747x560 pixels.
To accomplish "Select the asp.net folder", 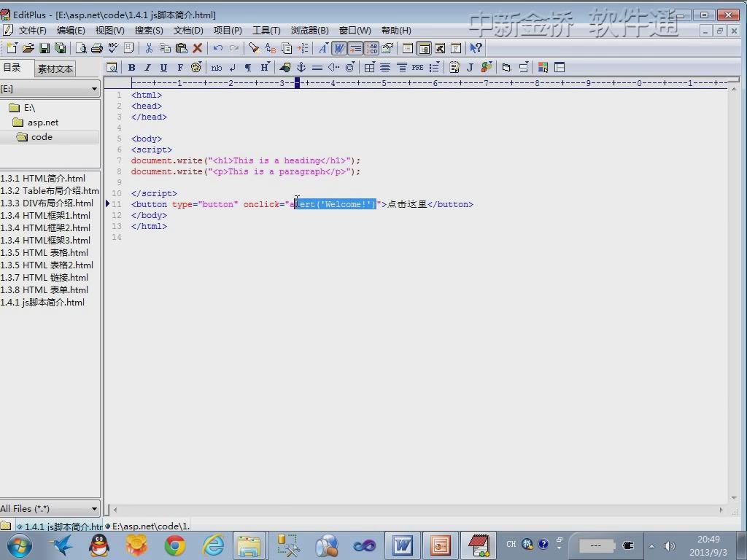I will 36,122.
